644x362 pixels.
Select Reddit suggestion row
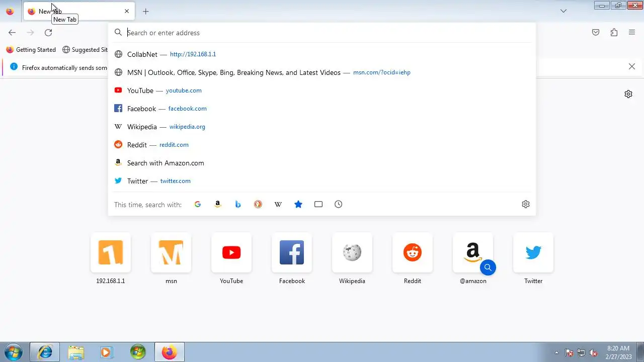point(322,145)
